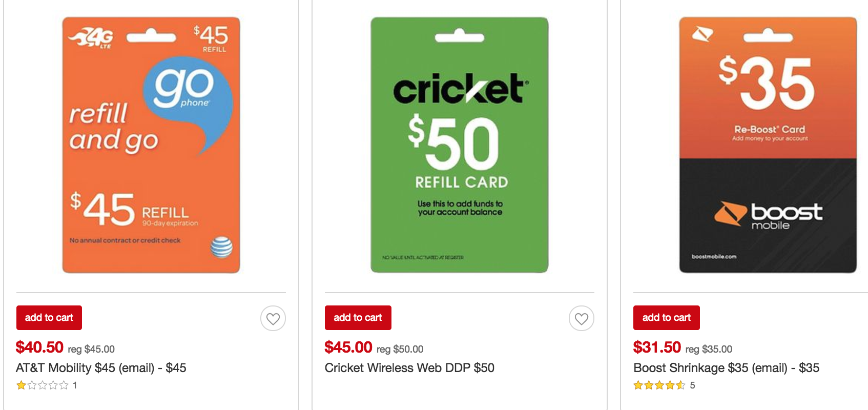868x410 pixels.
Task: Click the $31.50 sale price for Boost
Action: coord(657,347)
